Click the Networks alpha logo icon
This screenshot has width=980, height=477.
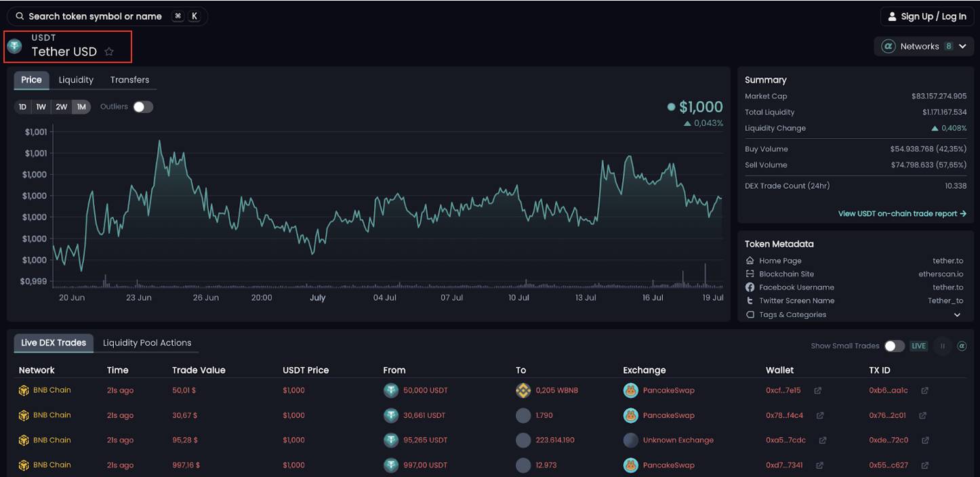pos(888,46)
